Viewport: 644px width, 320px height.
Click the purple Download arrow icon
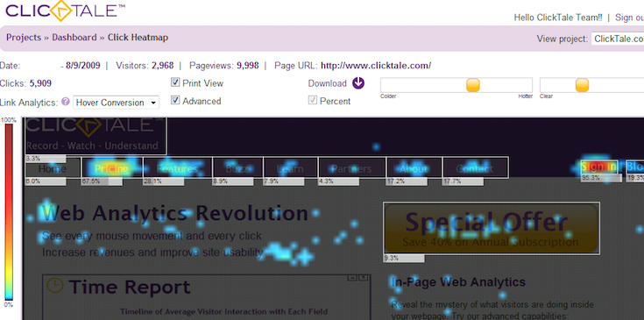[358, 83]
